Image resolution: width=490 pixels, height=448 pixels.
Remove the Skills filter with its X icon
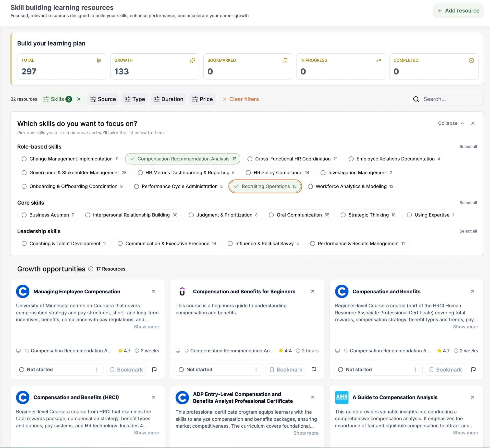point(79,99)
